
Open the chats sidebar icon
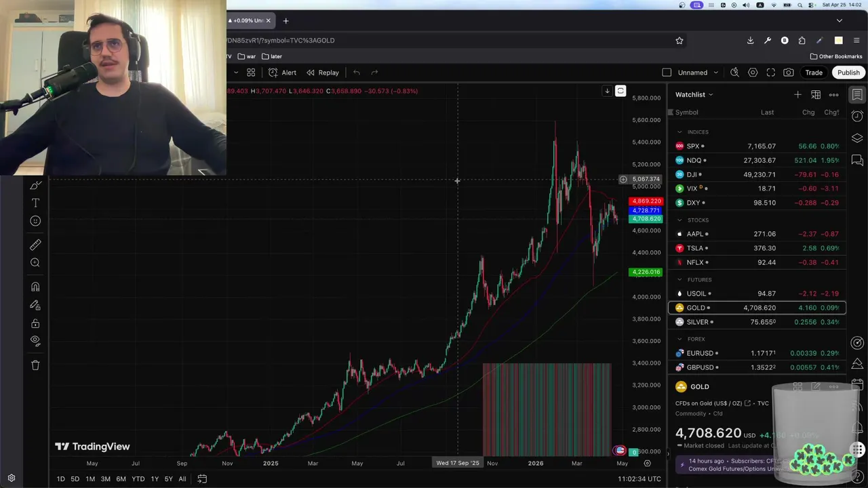(x=857, y=161)
